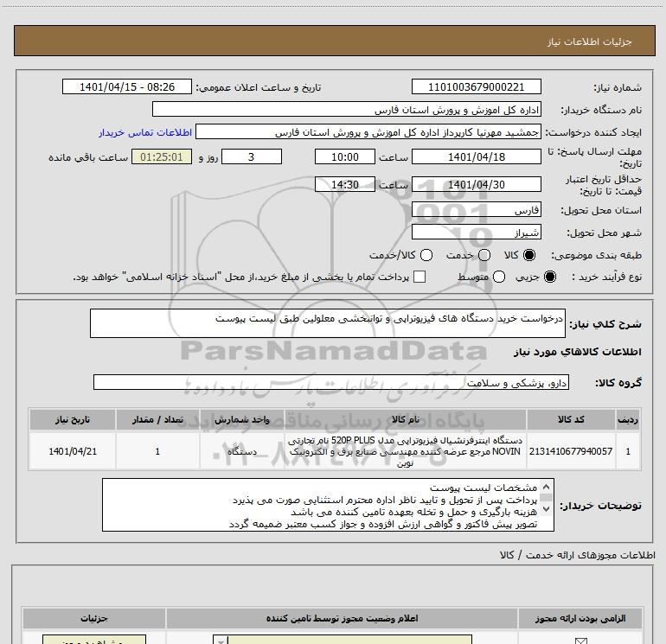
Task: Click the response deadline date 1401/04/18
Action: 476,156
